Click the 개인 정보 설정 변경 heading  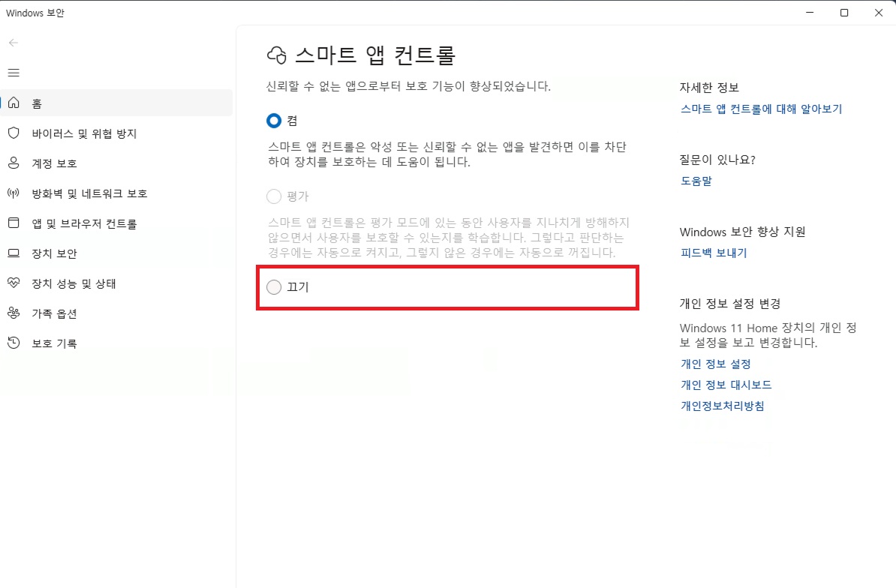pos(729,303)
